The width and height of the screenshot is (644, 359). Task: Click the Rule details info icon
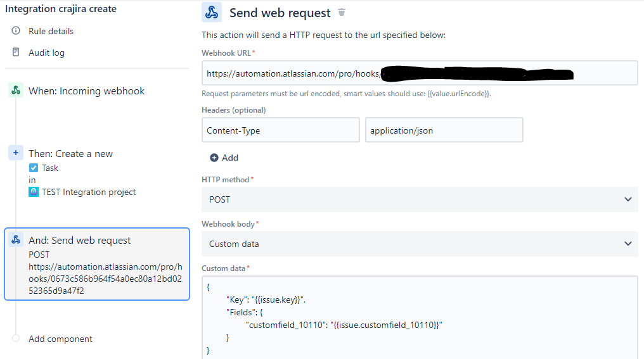point(16,31)
